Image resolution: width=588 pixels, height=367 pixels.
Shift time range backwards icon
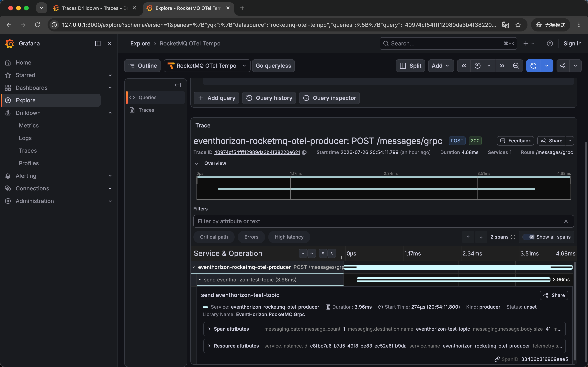tap(464, 66)
